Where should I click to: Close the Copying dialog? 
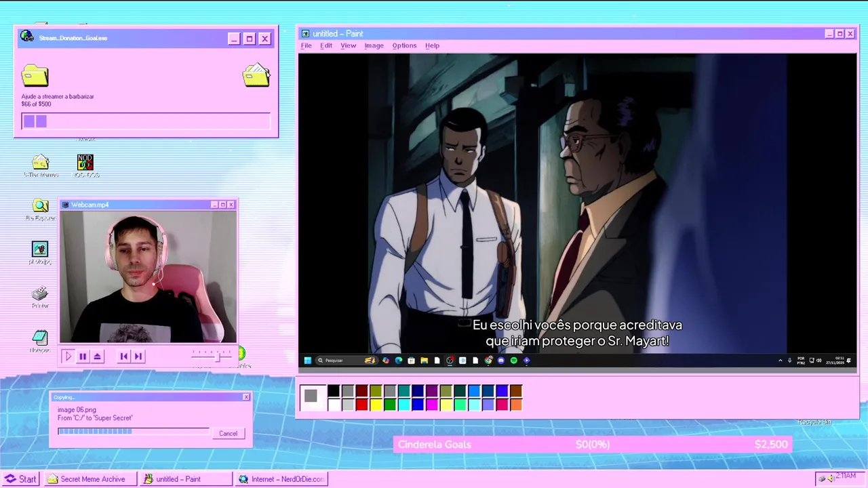(246, 397)
